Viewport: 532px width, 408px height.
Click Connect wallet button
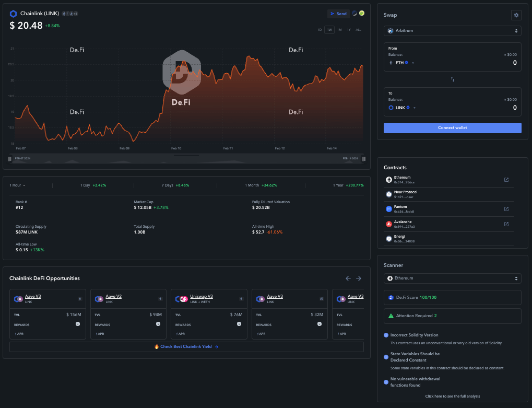(452, 128)
